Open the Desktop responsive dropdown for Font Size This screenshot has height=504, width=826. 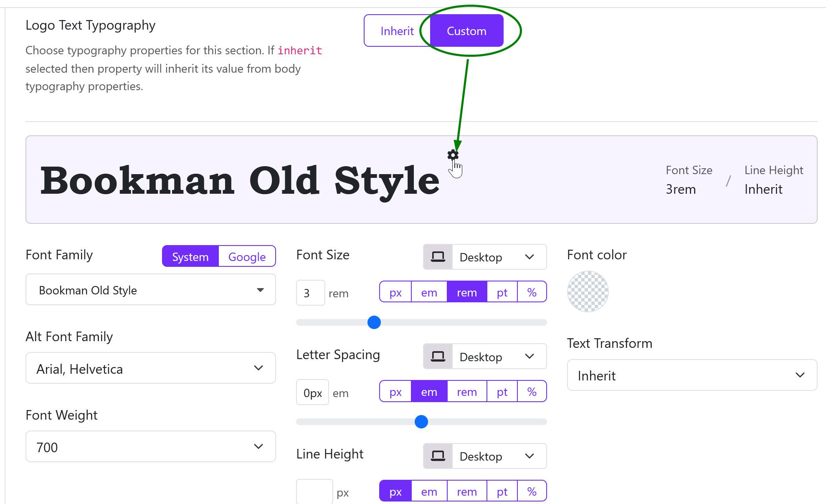point(497,257)
